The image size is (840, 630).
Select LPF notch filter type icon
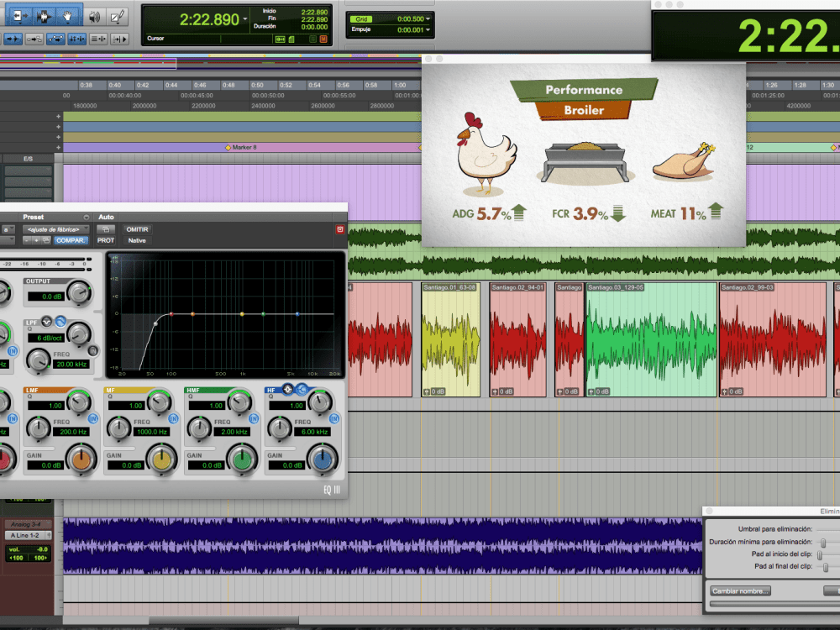(x=46, y=322)
